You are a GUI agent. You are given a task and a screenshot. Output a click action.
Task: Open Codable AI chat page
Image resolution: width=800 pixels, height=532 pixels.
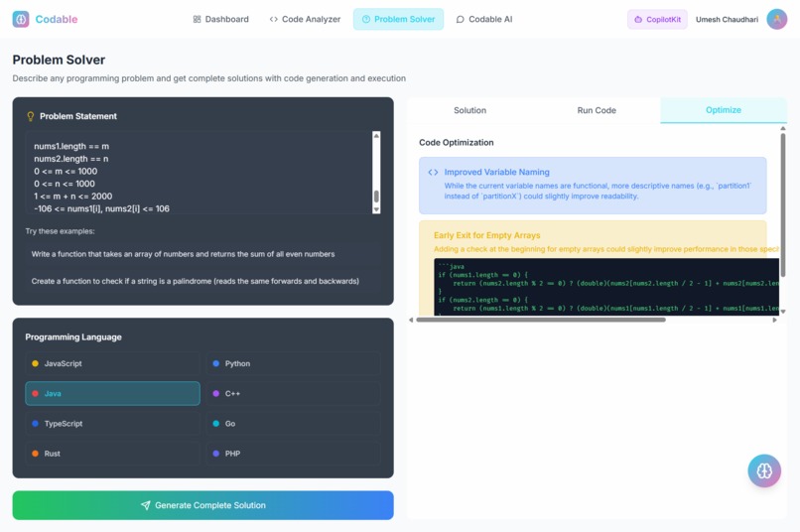coord(483,20)
